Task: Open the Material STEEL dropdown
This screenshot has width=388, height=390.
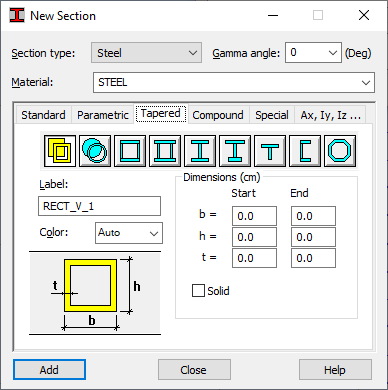Action: pyautogui.click(x=234, y=82)
